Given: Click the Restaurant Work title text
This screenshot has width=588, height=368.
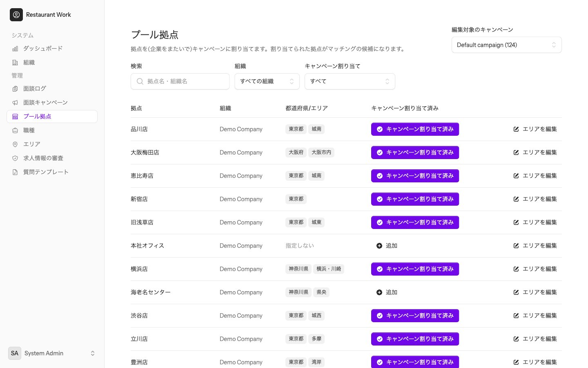Looking at the screenshot, I should [49, 15].
